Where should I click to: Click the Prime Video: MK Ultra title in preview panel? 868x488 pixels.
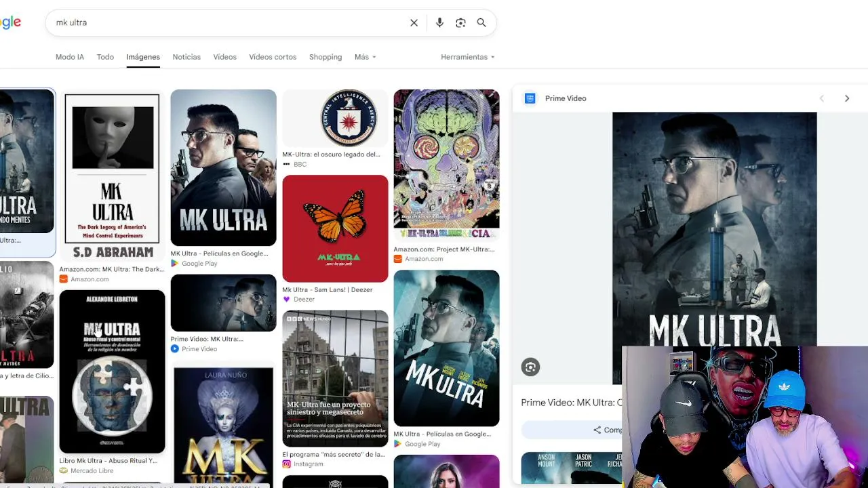tap(572, 403)
